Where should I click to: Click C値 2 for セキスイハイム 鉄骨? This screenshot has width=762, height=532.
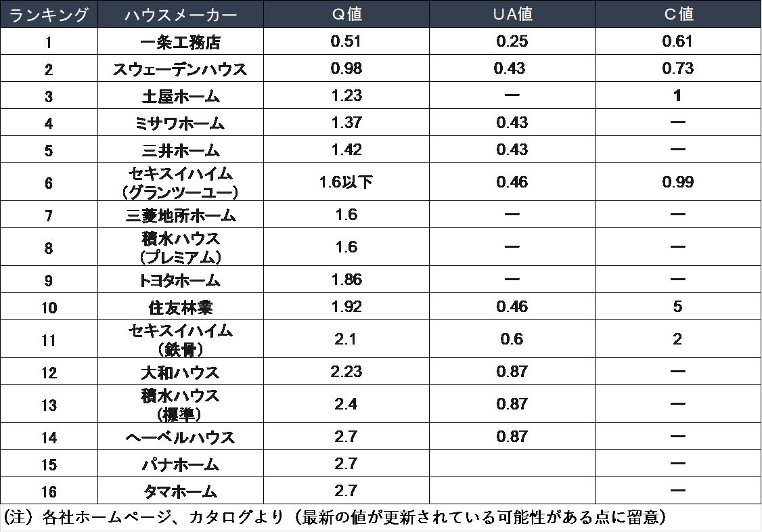(x=677, y=339)
